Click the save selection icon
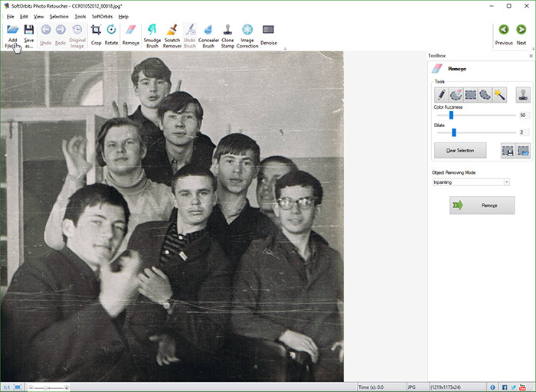This screenshot has width=536, height=392. click(x=508, y=151)
